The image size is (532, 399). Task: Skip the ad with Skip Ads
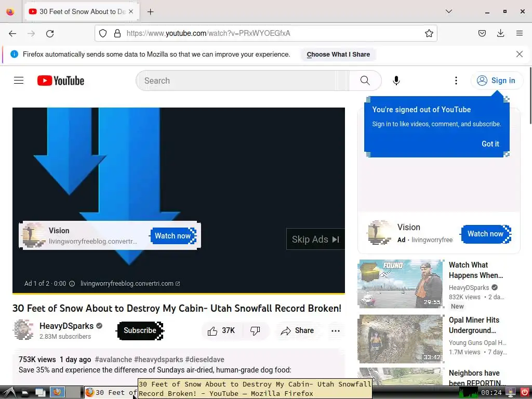coord(315,239)
